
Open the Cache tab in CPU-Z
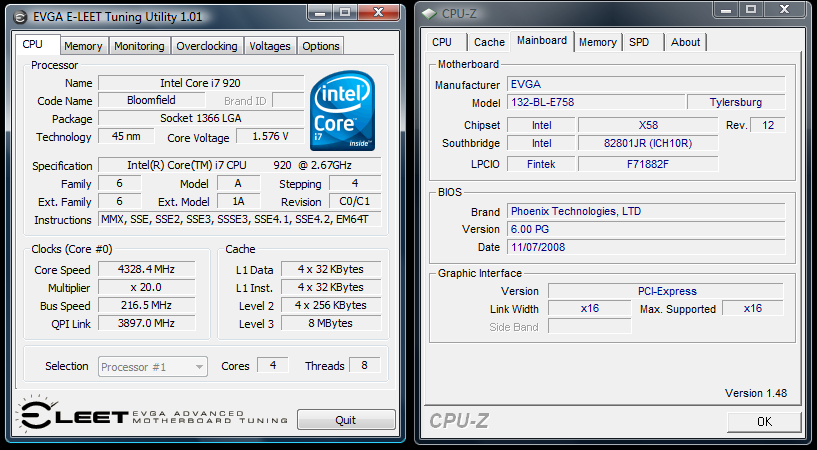(x=489, y=42)
